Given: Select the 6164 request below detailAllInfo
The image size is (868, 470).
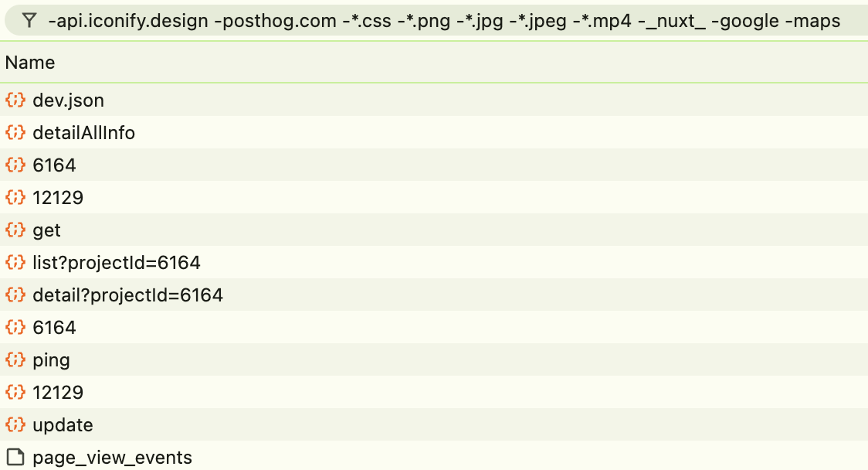Looking at the screenshot, I should 54,165.
